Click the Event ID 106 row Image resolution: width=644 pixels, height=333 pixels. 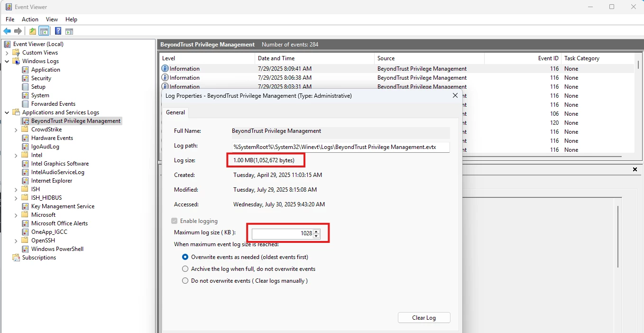point(548,114)
